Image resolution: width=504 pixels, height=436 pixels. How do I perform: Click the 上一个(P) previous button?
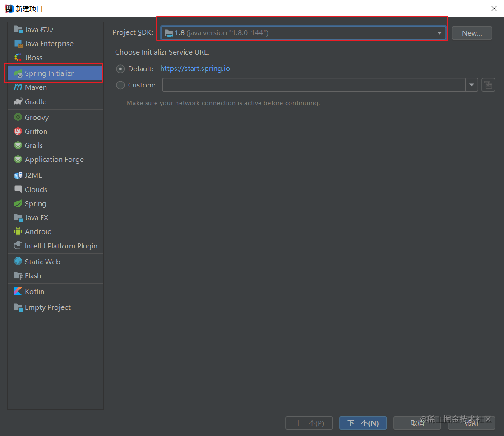tap(309, 423)
